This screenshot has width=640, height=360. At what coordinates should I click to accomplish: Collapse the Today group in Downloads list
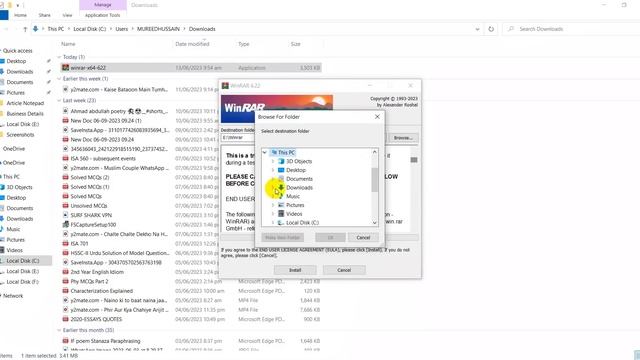(x=60, y=57)
